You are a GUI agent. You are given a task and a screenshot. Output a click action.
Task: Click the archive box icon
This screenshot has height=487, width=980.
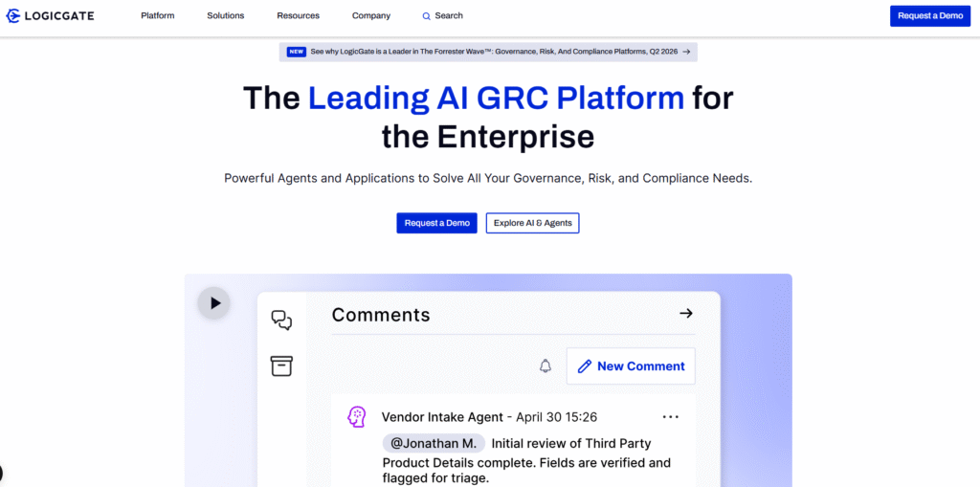tap(281, 365)
